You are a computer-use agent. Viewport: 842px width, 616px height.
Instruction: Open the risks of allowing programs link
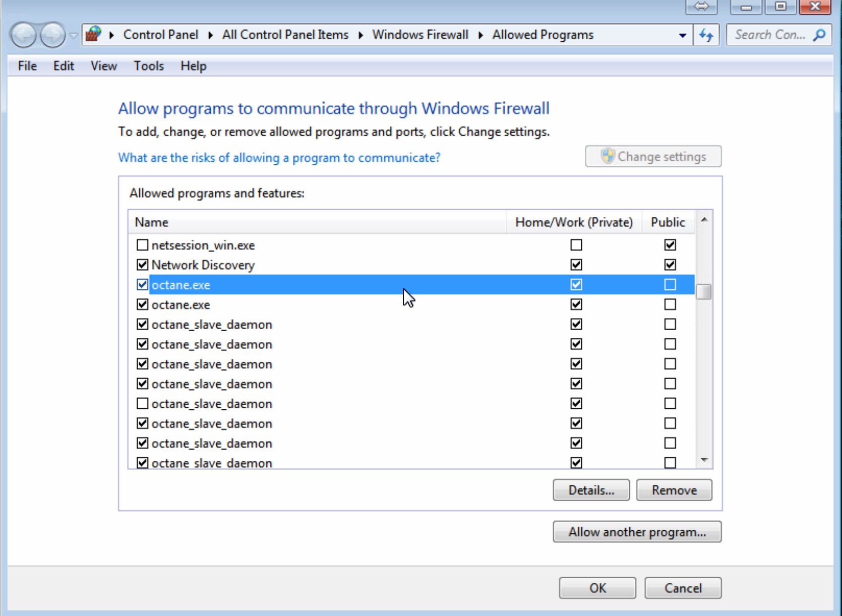279,158
